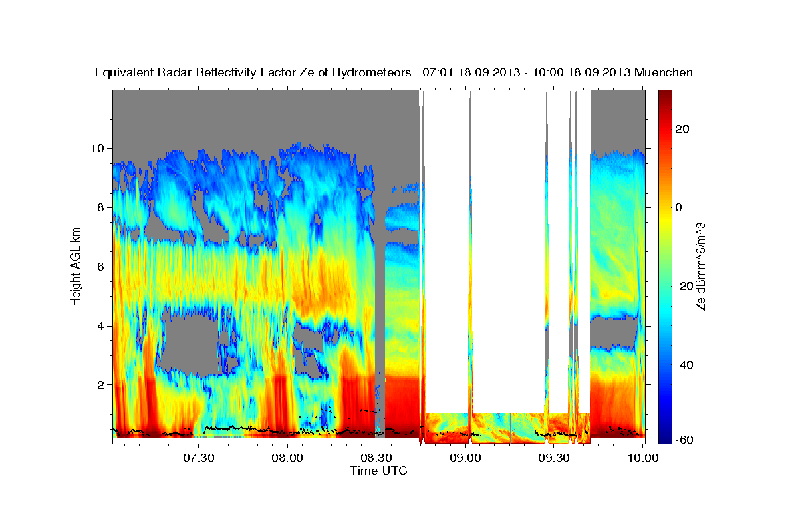
Task: Click the '08:30' time tick label
Action: 376,458
